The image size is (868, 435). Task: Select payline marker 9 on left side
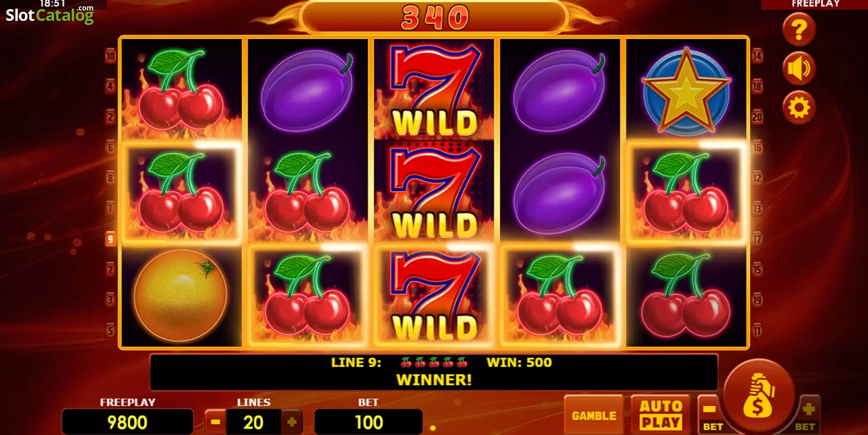110,239
